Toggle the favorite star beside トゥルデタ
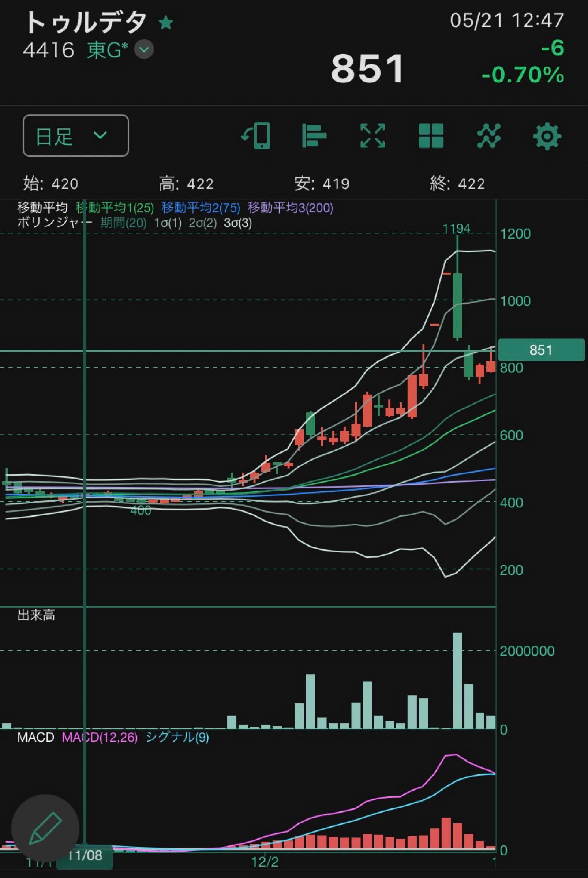This screenshot has height=878, width=588. coord(166,23)
